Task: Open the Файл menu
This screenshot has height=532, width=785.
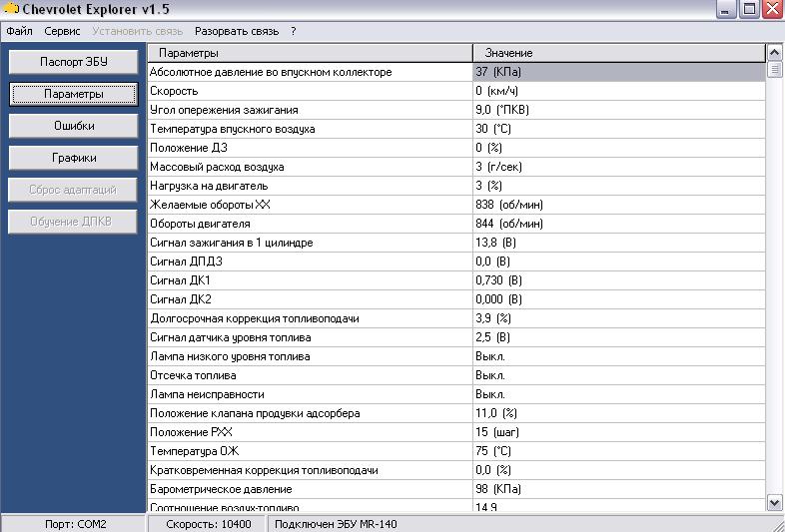Action: coord(19,31)
